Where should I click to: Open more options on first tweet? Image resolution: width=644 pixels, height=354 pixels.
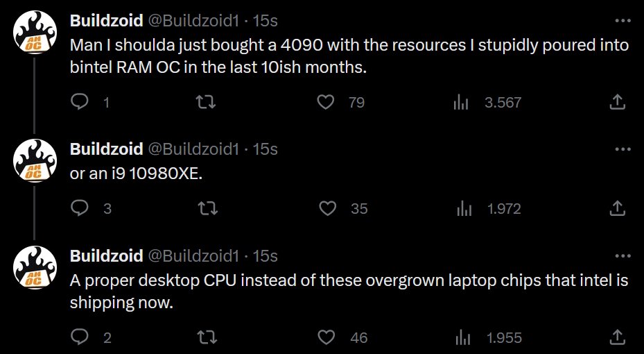pyautogui.click(x=623, y=21)
